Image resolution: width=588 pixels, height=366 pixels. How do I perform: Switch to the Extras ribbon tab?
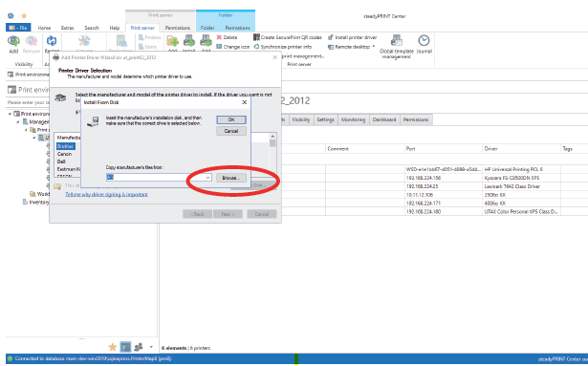click(68, 28)
